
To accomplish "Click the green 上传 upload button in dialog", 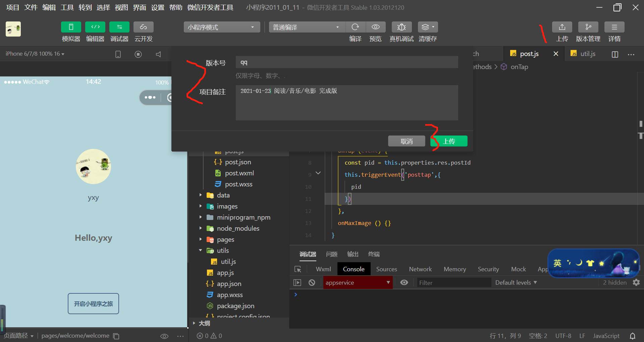I will coord(449,141).
